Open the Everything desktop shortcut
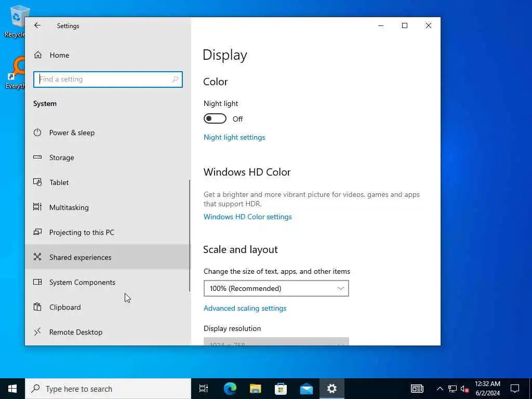This screenshot has width=532, height=399. (15, 73)
